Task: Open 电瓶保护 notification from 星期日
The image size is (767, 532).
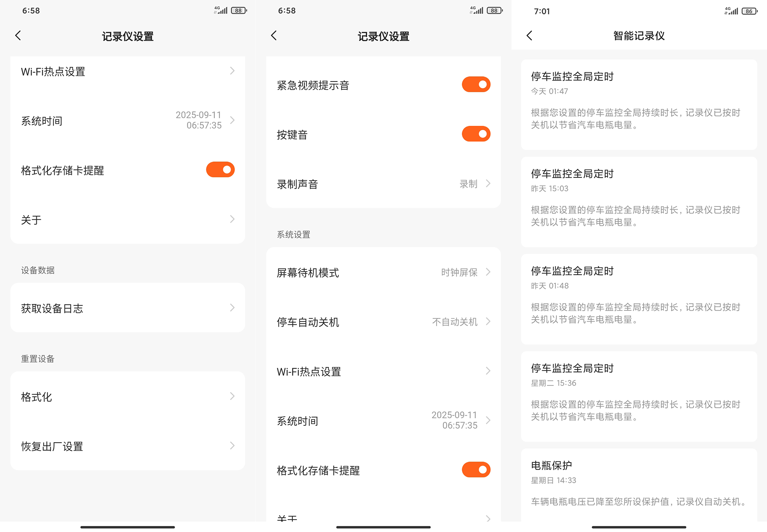Action: coord(638,484)
